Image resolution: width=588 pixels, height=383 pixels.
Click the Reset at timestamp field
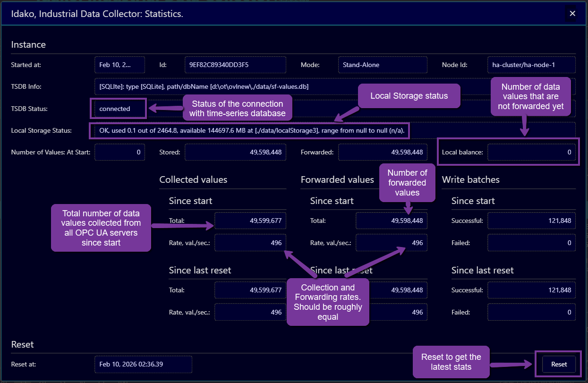(143, 364)
